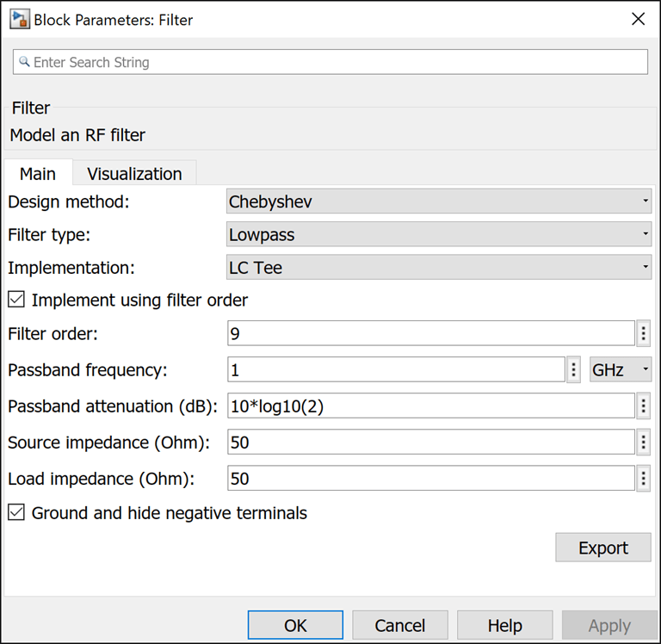Click OK to confirm parameters
This screenshot has height=644, width=661.
tap(295, 625)
